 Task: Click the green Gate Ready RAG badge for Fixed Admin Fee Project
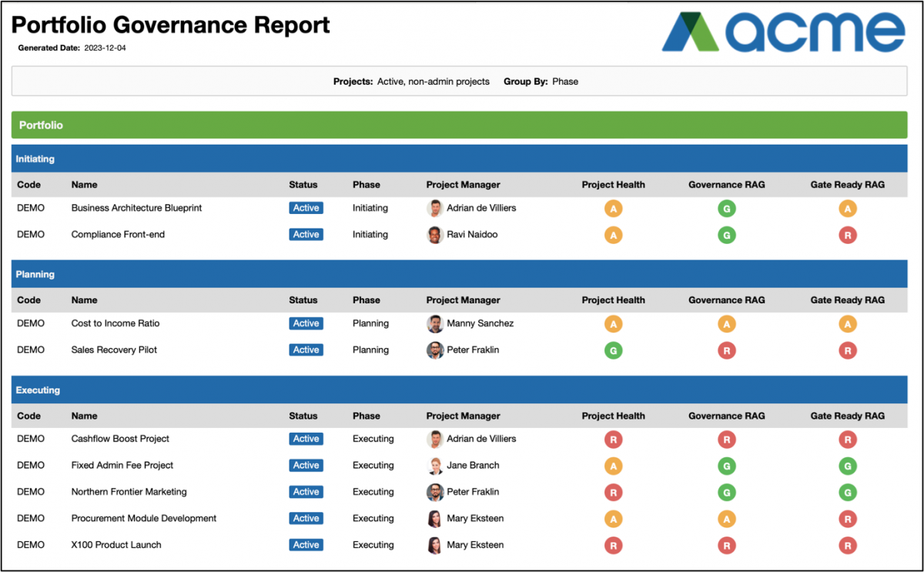848,466
